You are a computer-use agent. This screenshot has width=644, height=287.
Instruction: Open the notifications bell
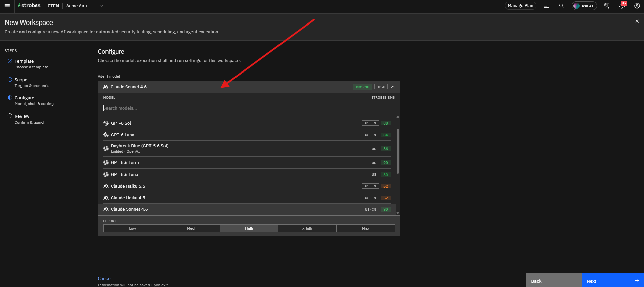pos(622,6)
